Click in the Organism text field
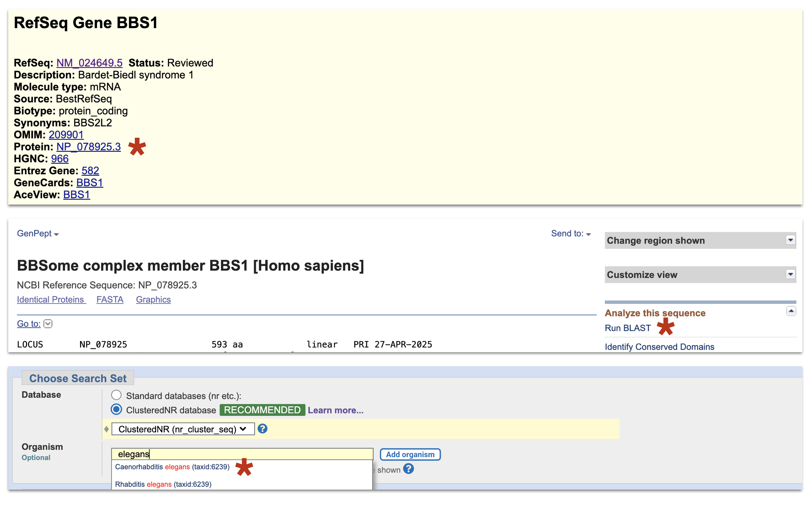Image resolution: width=812 pixels, height=505 pixels. point(242,454)
